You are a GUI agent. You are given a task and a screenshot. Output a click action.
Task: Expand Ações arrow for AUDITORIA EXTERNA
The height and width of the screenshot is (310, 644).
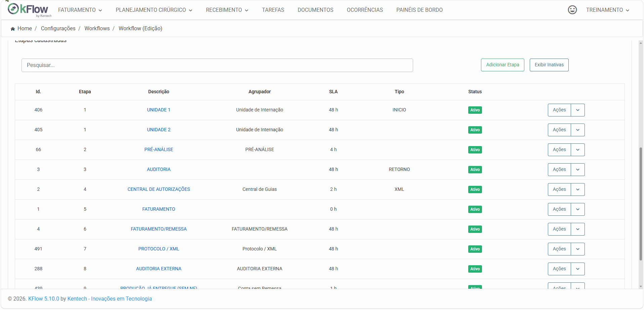(578, 269)
